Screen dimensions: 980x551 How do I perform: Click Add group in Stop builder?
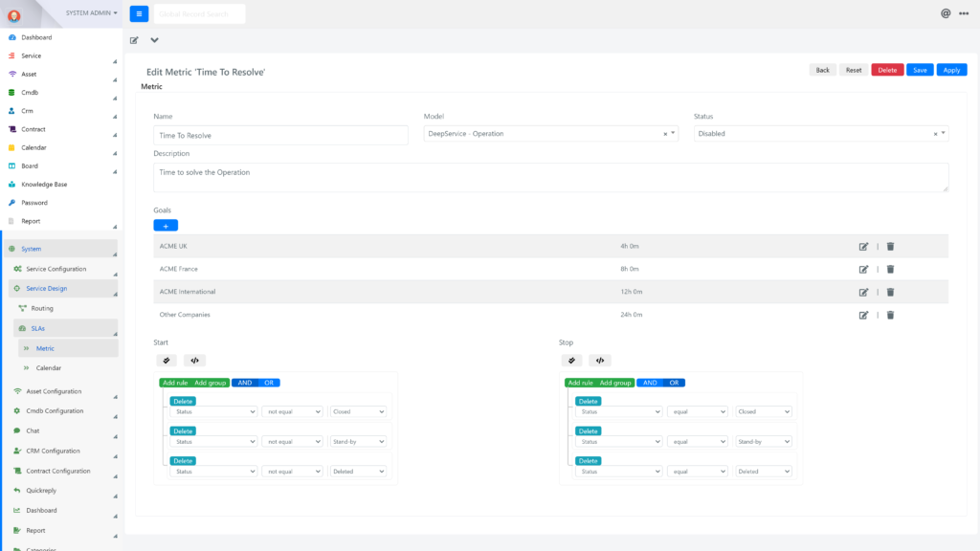pos(615,383)
